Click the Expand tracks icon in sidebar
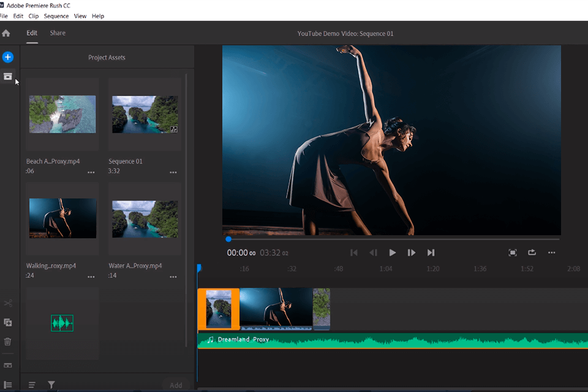This screenshot has width=588, height=392. coord(7,365)
